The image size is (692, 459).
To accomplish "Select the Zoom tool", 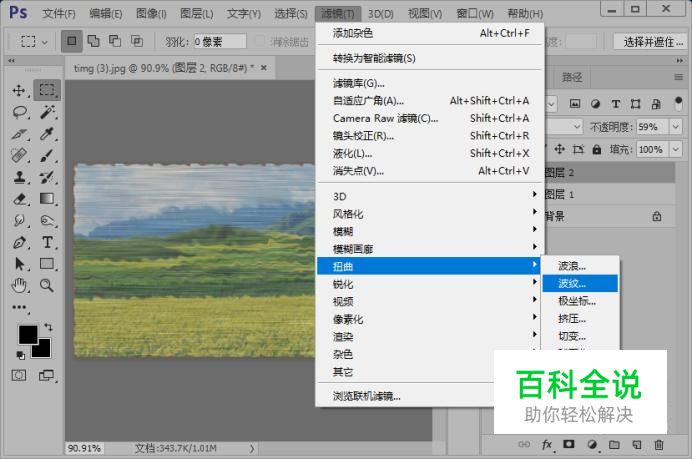I will coord(47,286).
